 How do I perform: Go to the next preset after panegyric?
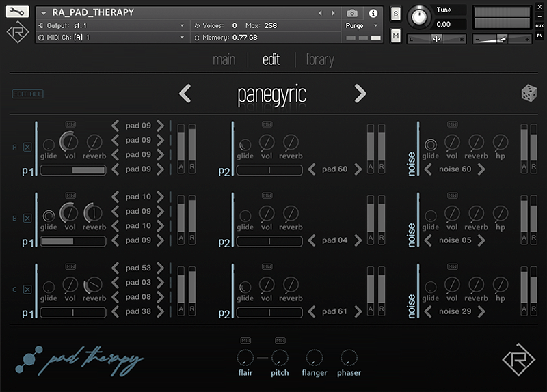click(x=360, y=94)
